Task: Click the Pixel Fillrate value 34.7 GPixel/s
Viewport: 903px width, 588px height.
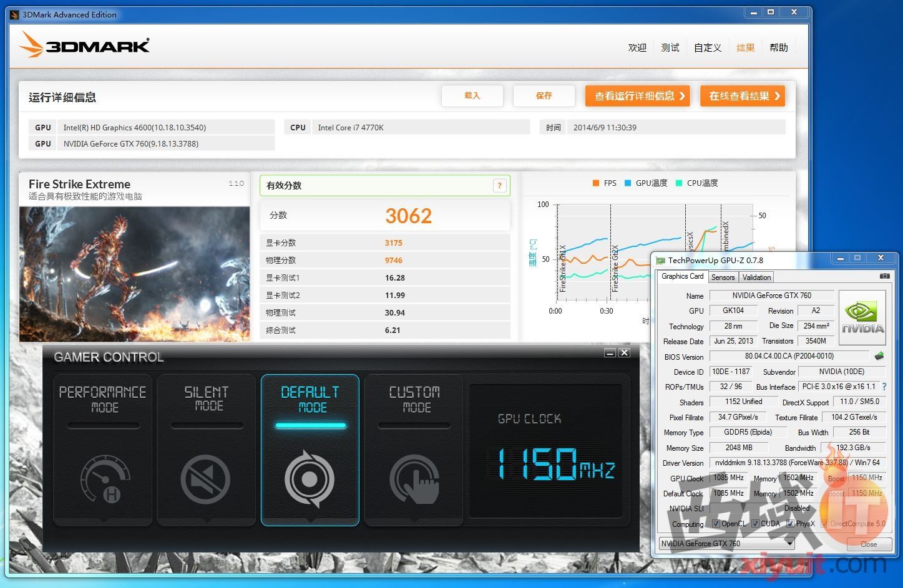Action: (738, 417)
